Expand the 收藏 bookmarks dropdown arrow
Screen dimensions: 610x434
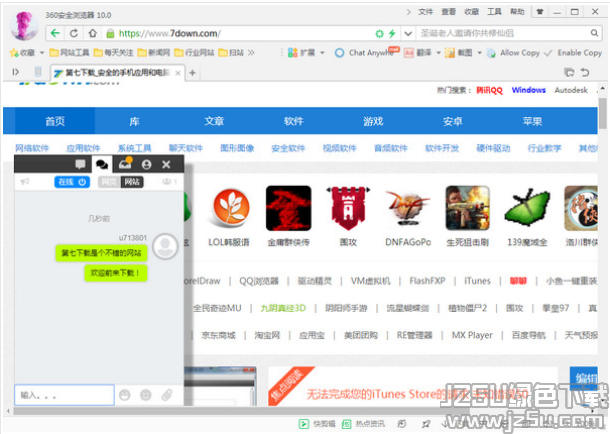pos(42,52)
